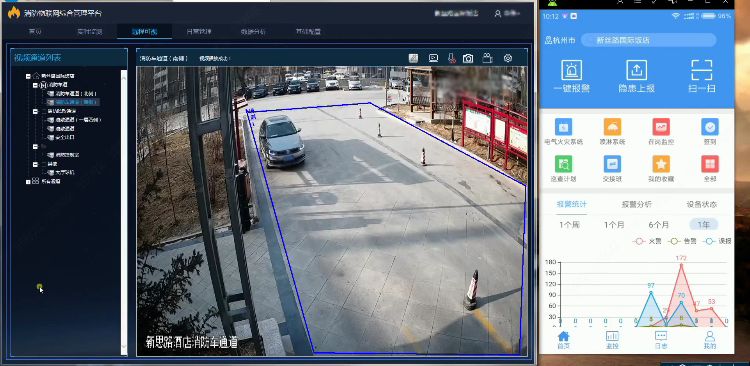Open the 杭州市 city selector
750x366 pixels.
pos(560,41)
